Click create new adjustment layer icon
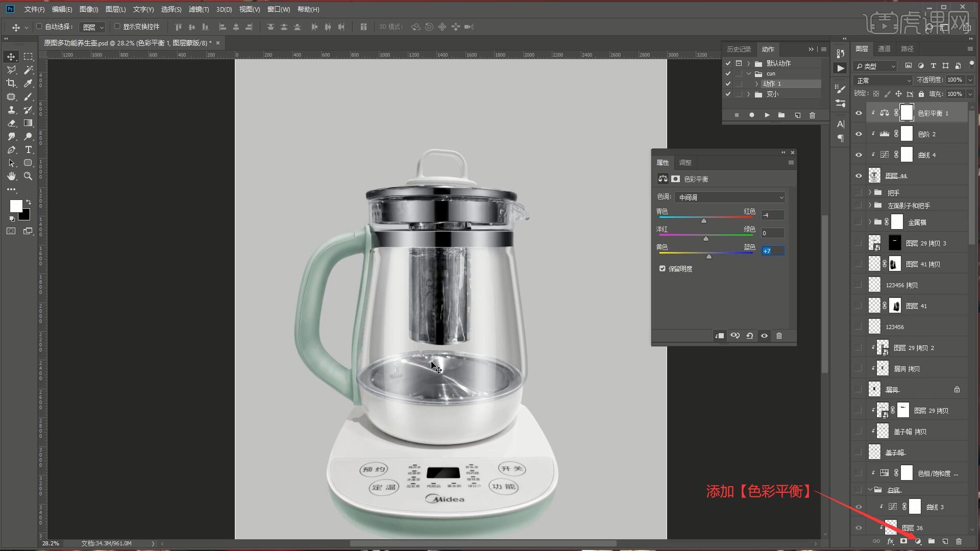 pyautogui.click(x=918, y=541)
